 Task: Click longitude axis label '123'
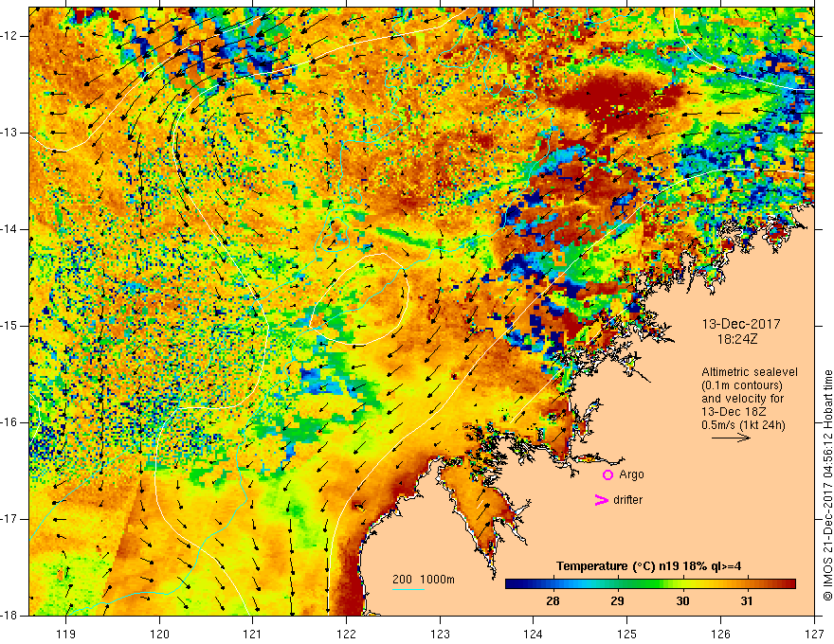click(440, 634)
